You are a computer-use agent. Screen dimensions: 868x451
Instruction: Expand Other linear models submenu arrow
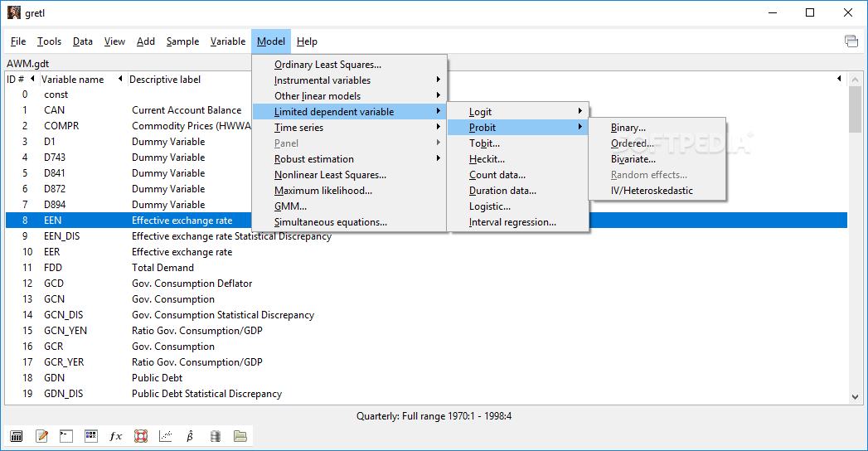pos(439,95)
